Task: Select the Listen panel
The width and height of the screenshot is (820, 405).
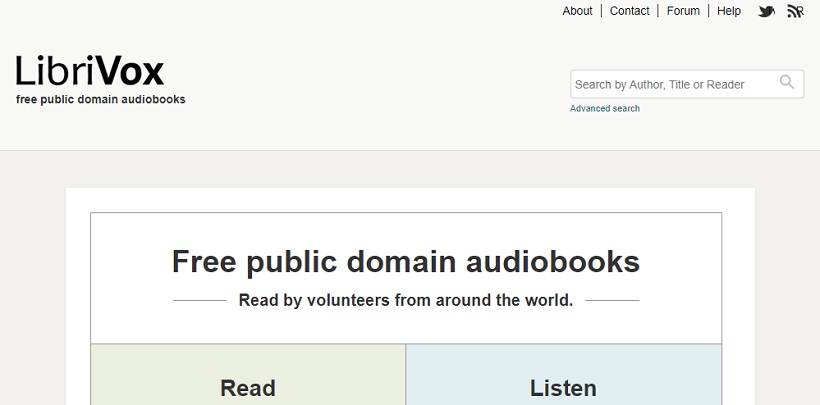Action: [x=563, y=374]
